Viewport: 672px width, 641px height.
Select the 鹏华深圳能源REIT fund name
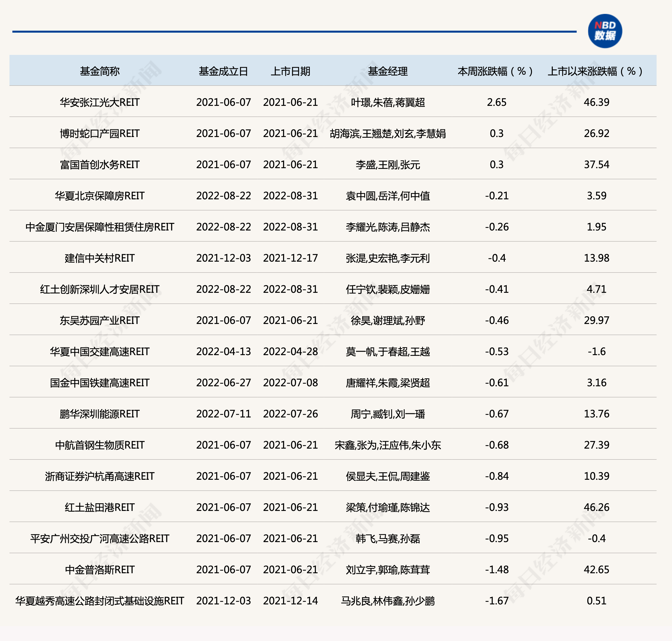(x=99, y=414)
